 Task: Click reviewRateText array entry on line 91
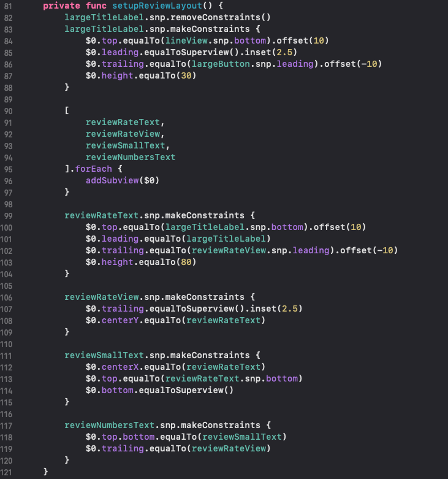coord(123,122)
